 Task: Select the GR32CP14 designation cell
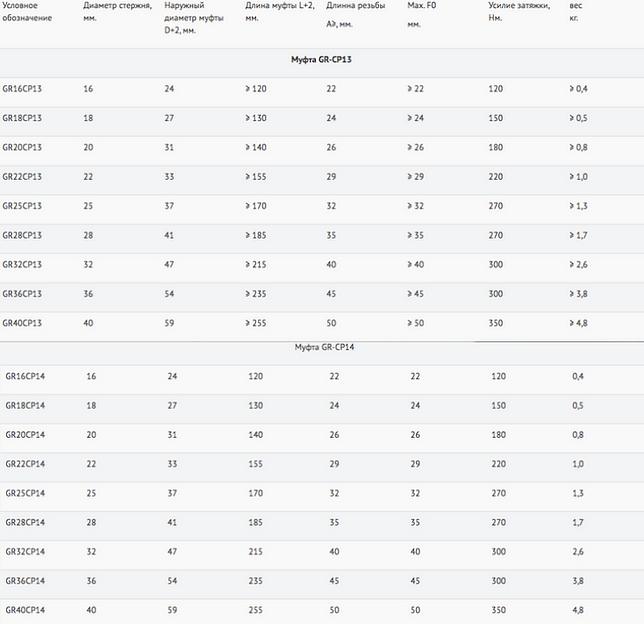coord(26,551)
